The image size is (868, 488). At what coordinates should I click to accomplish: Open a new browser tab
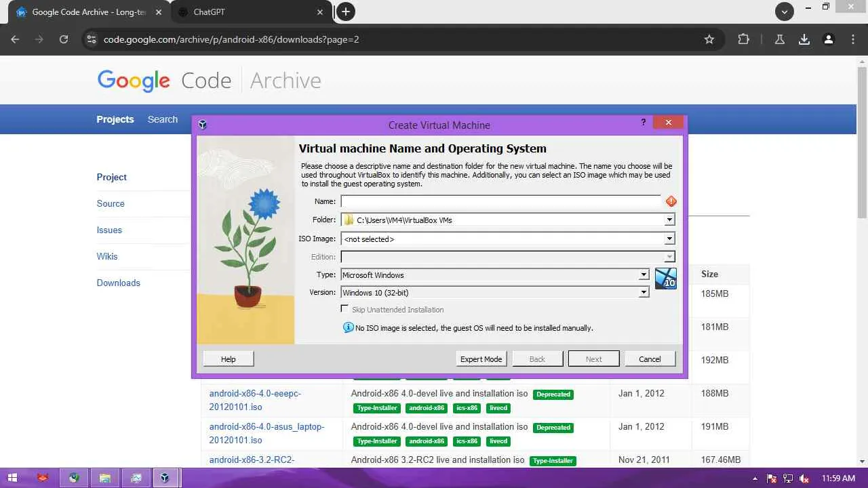pos(346,12)
